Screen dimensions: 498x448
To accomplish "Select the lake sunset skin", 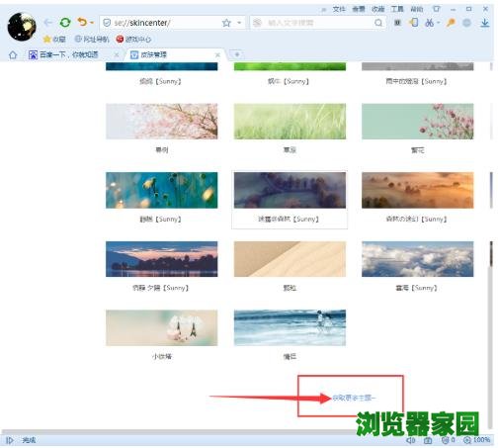I will [x=161, y=259].
